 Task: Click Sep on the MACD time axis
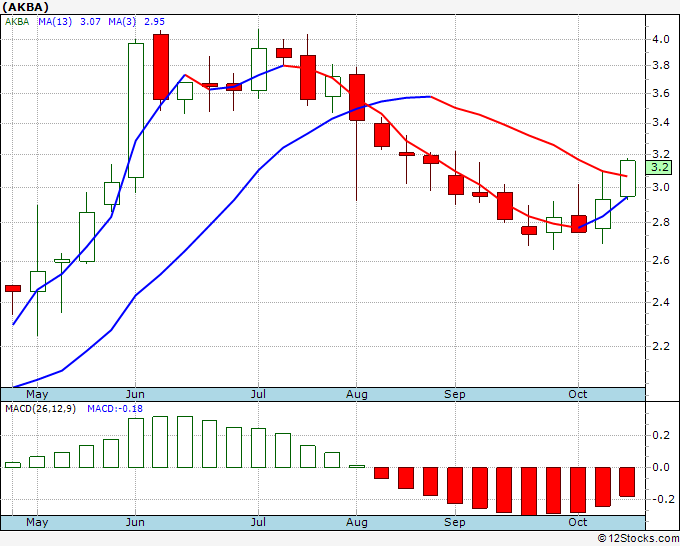454,522
